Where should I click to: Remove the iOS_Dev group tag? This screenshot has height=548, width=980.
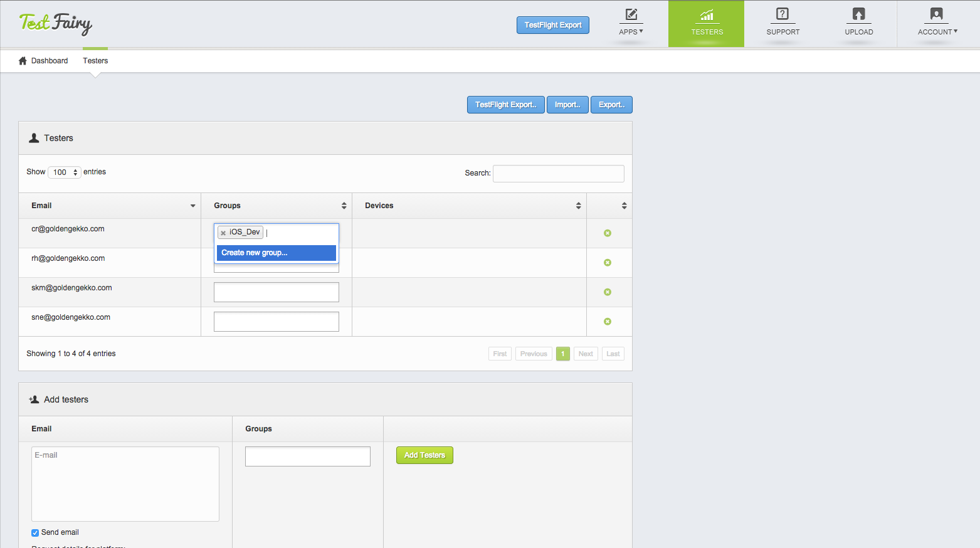click(223, 233)
